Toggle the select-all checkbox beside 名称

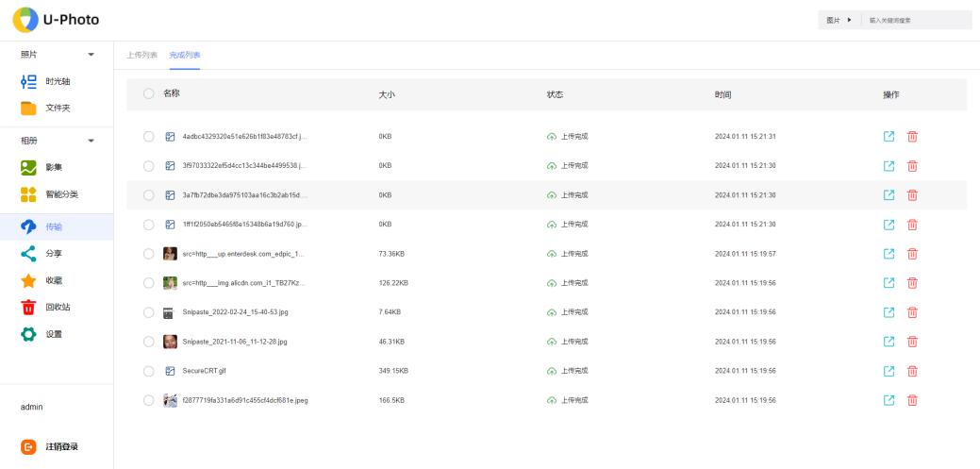point(148,94)
